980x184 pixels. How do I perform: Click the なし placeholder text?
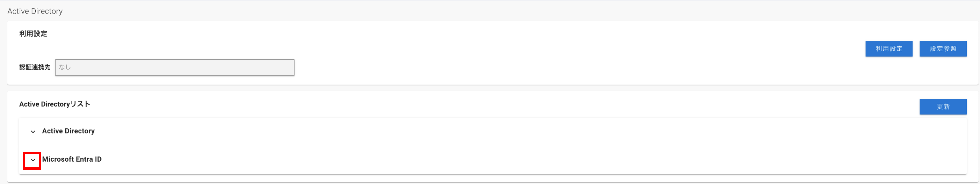tap(65, 67)
